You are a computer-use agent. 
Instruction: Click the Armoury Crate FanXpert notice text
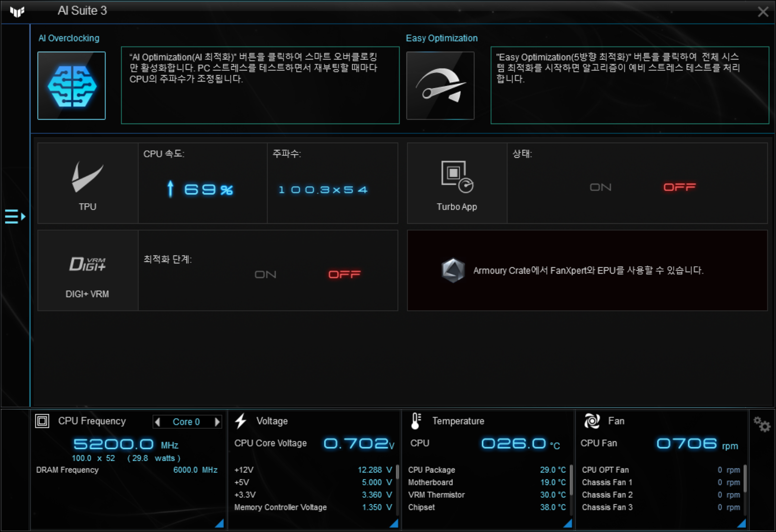coord(588,270)
